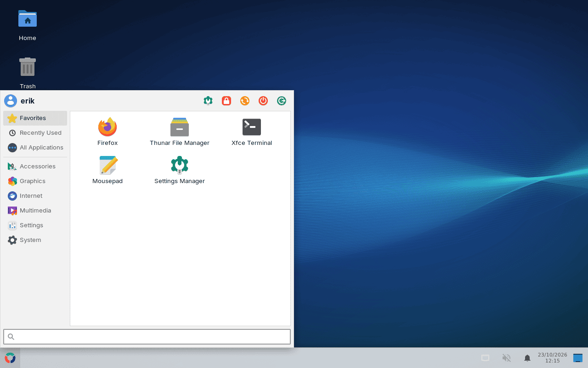Image resolution: width=588 pixels, height=368 pixels.
Task: Focus the menu search field
Action: [x=147, y=337]
